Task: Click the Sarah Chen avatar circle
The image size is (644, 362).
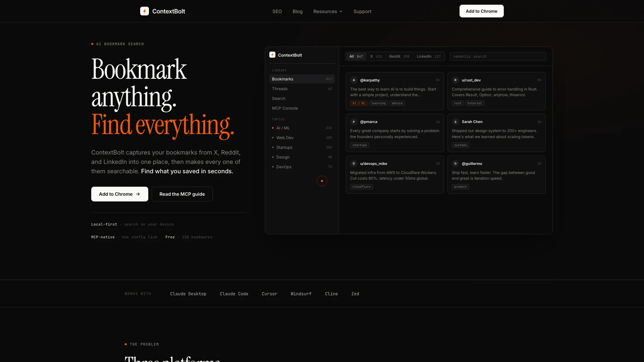Action: click(455, 122)
